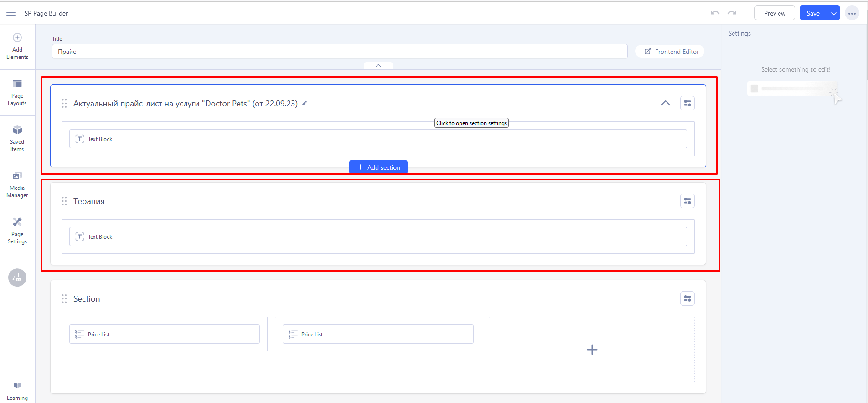The height and width of the screenshot is (403, 868).
Task: Click the Актуальный прайс-лист section title
Action: pyautogui.click(x=186, y=104)
